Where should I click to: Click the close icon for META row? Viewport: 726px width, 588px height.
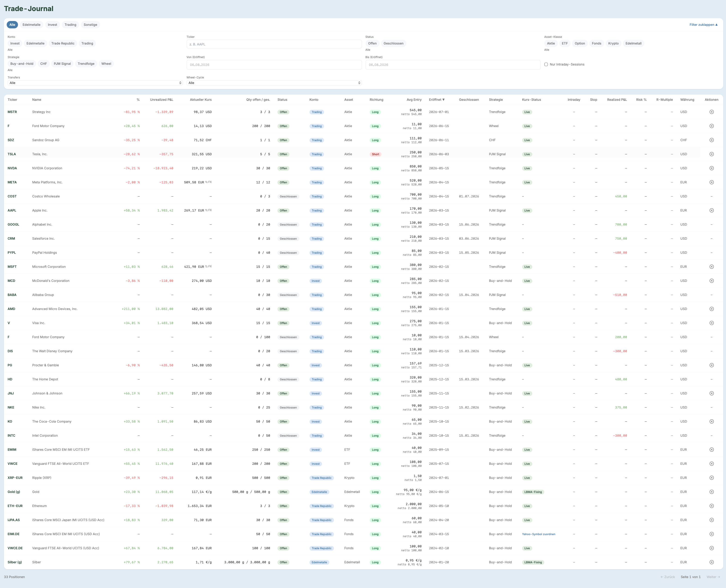[x=711, y=182]
